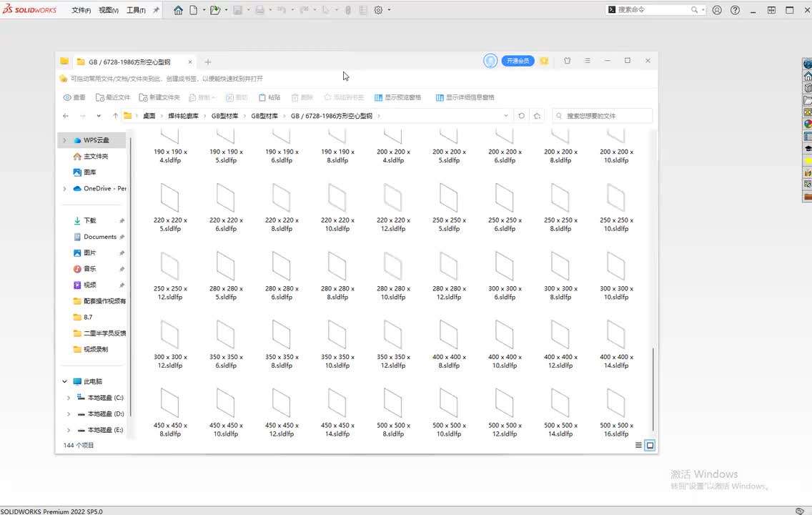
Task: Open the 工具(T) menu
Action: coord(136,10)
